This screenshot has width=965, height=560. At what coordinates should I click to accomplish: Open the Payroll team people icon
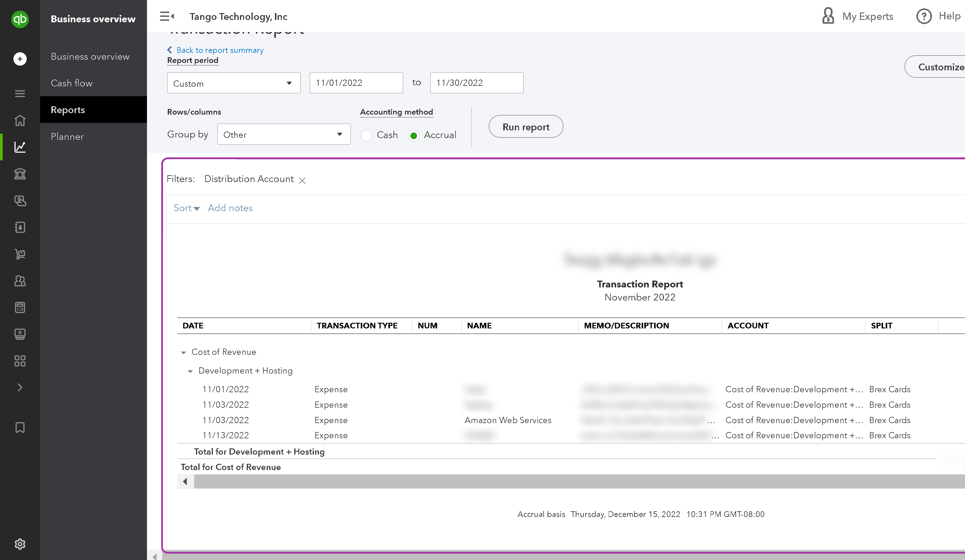[20, 281]
